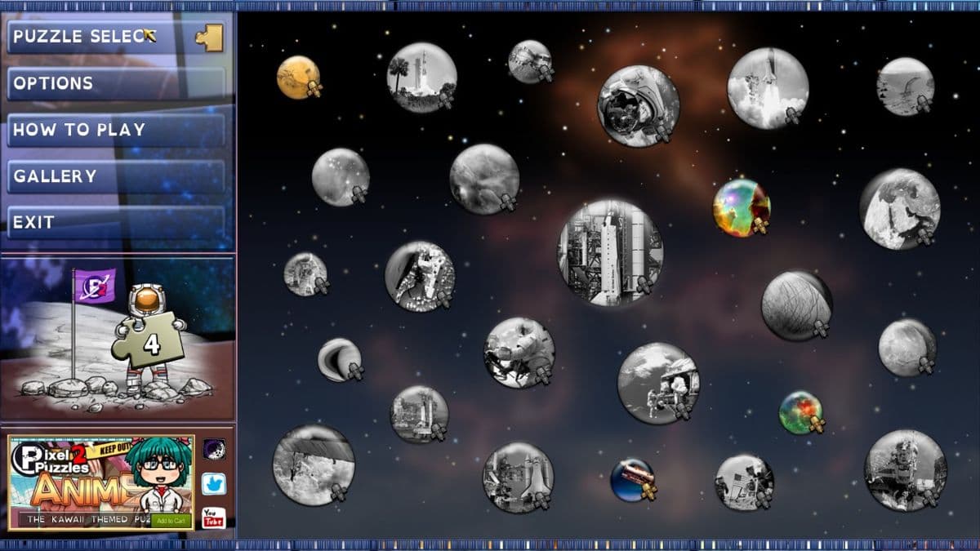Screen dimensions: 980x551
Task: Select the blue Earth satellite puzzle
Action: pyautogui.click(x=632, y=479)
